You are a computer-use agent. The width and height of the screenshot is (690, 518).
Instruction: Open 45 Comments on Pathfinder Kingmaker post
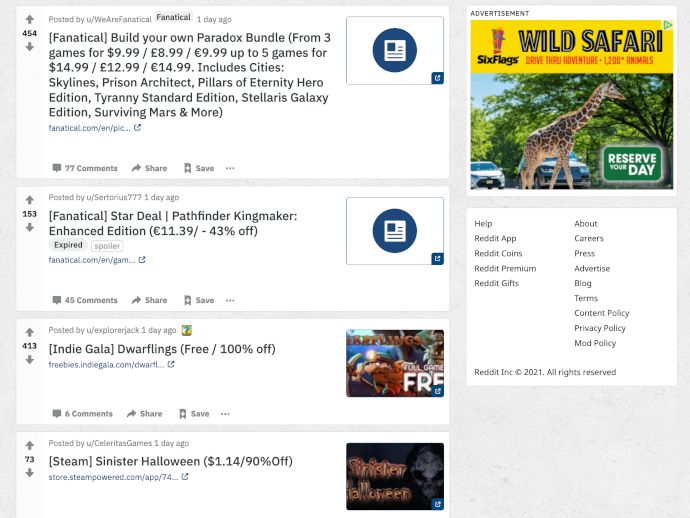(x=85, y=300)
